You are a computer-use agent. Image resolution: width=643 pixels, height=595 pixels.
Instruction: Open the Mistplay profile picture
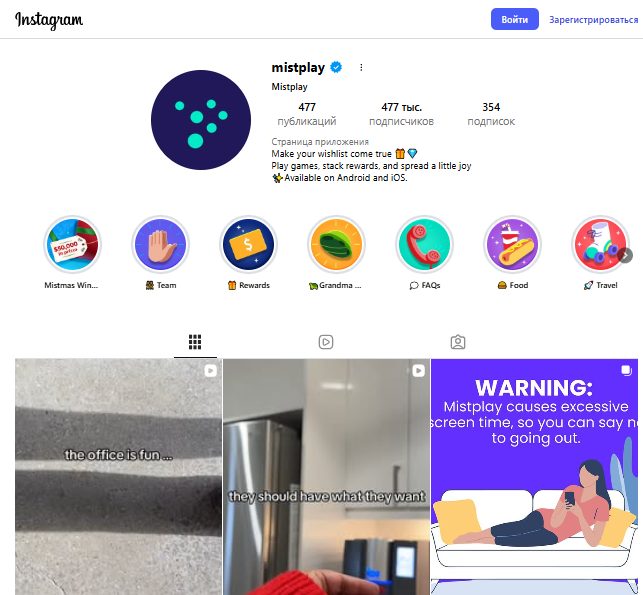[201, 120]
